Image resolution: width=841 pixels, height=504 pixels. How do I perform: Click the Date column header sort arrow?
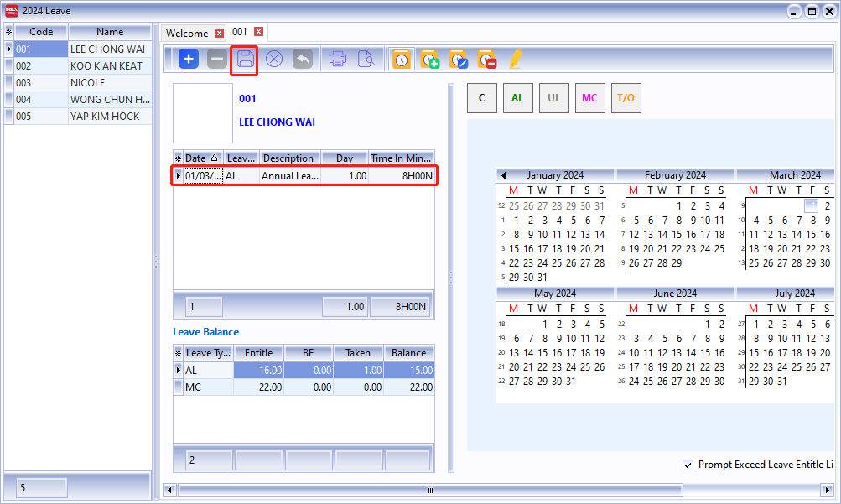tap(215, 158)
